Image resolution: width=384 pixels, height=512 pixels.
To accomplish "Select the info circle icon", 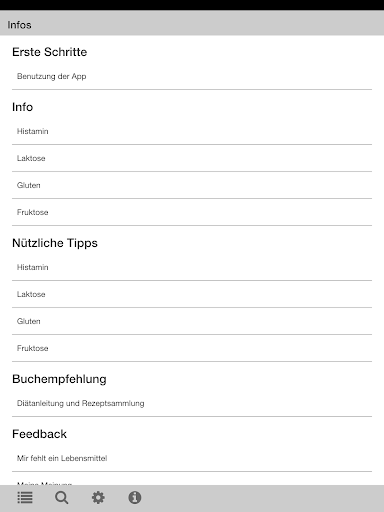I will coord(135,498).
